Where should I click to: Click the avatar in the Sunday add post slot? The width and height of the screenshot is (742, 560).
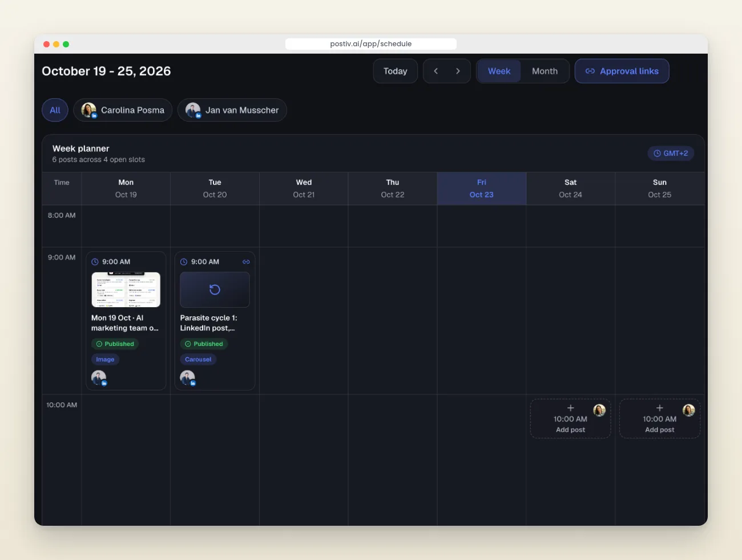pyautogui.click(x=688, y=410)
